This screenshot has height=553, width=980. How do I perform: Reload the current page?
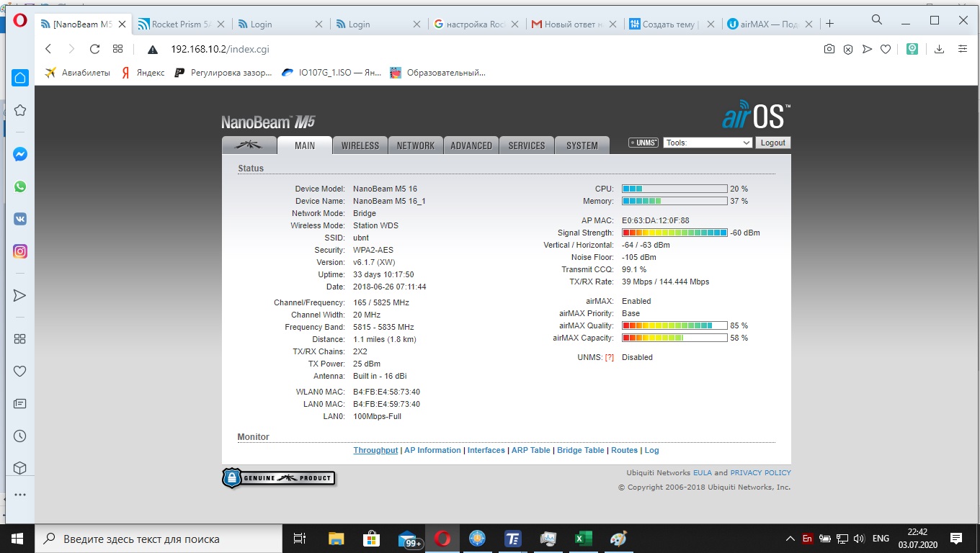pyautogui.click(x=94, y=49)
